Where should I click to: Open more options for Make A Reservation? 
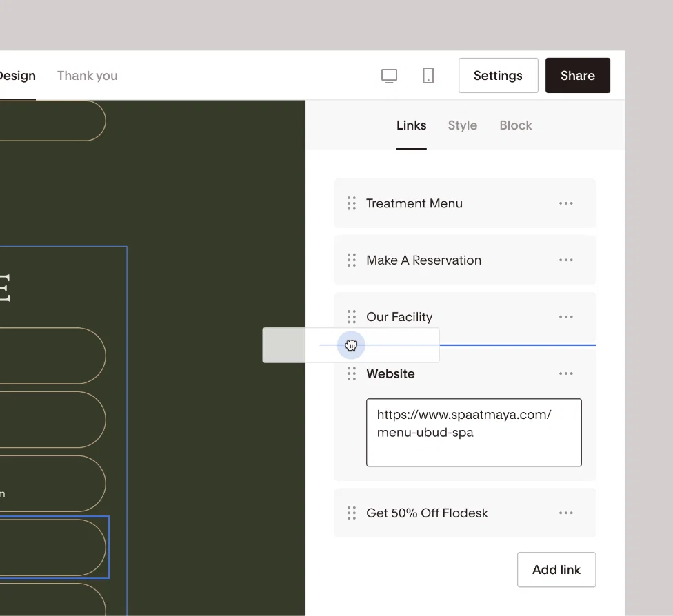(x=565, y=260)
